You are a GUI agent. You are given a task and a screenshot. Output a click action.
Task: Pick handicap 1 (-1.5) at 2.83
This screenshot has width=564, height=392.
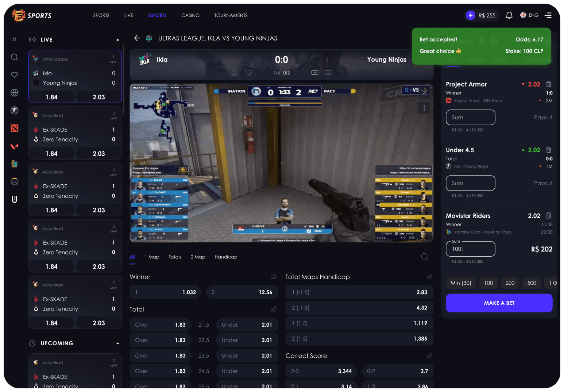click(359, 292)
